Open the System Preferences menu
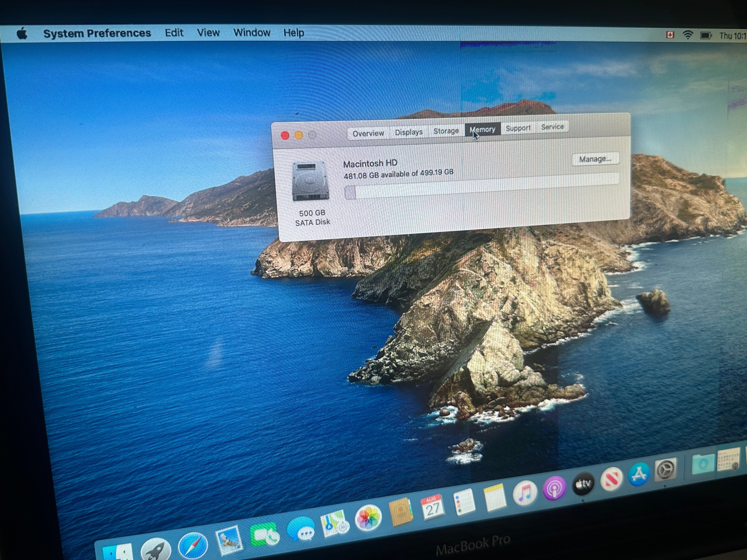The width and height of the screenshot is (747, 560). [x=97, y=33]
